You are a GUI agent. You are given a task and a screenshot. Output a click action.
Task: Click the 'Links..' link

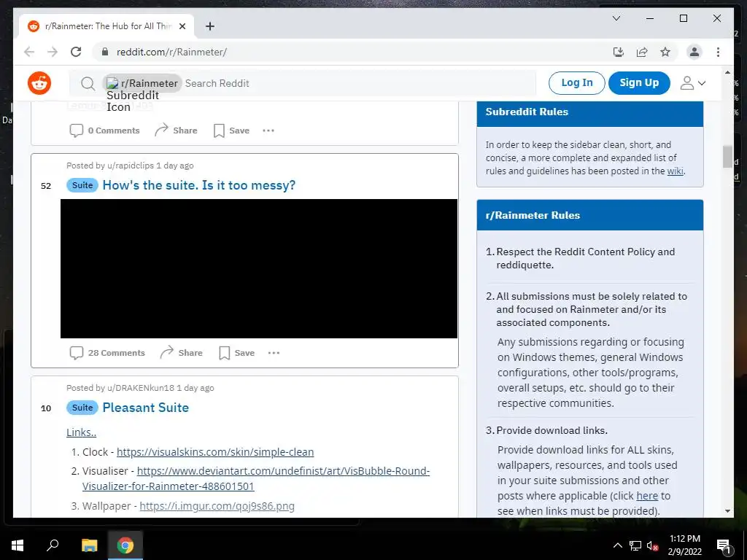[x=81, y=432]
